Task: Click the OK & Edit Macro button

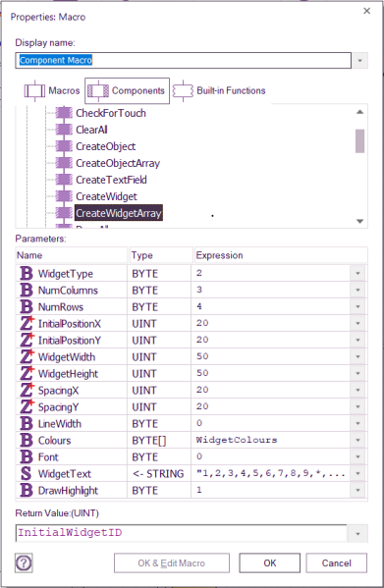Action: [171, 562]
